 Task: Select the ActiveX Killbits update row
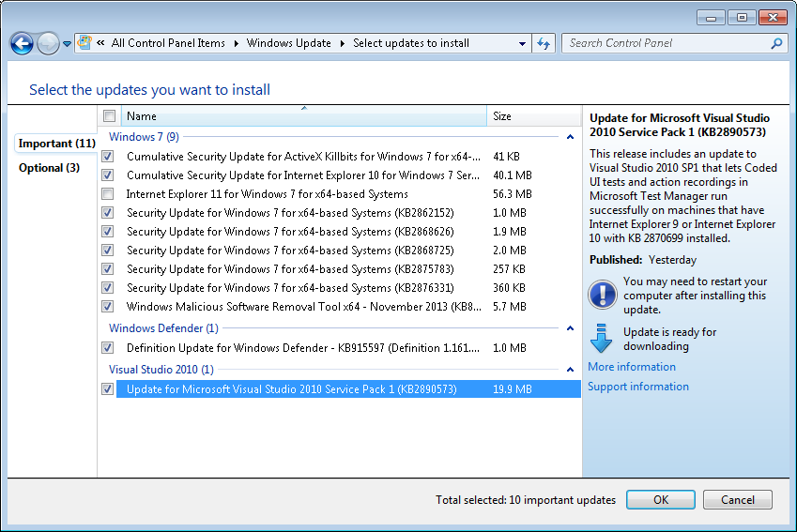[348, 157]
